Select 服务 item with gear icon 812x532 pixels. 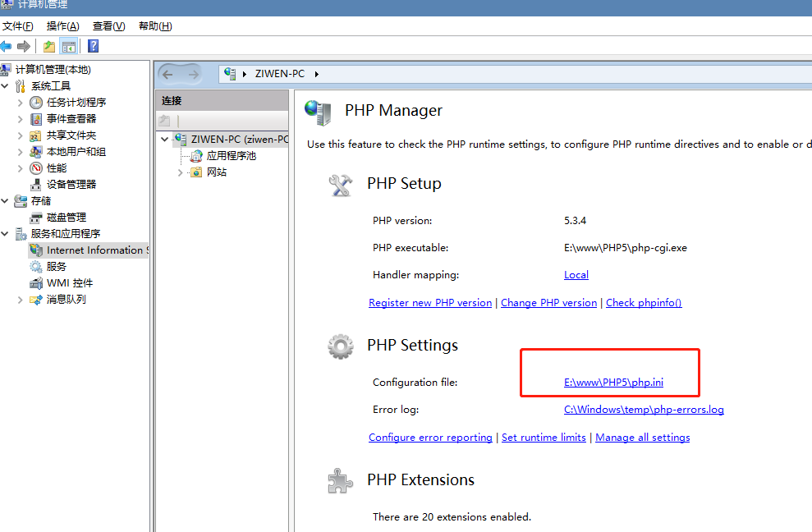(x=56, y=266)
